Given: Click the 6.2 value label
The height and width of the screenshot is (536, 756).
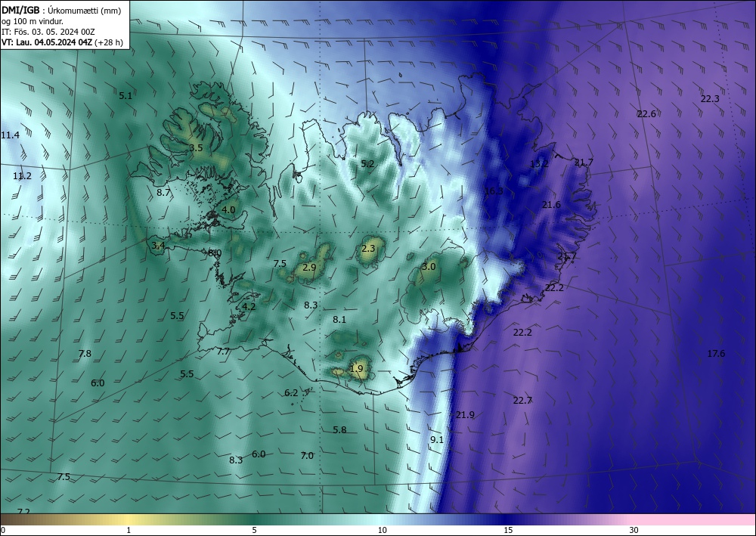Looking at the screenshot, I should point(291,393).
